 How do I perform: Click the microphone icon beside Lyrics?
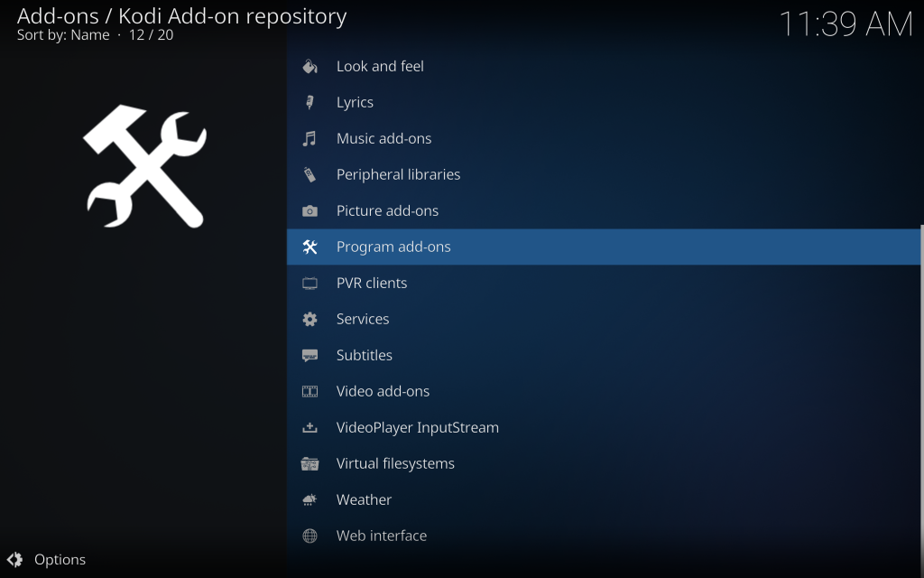[x=310, y=102]
